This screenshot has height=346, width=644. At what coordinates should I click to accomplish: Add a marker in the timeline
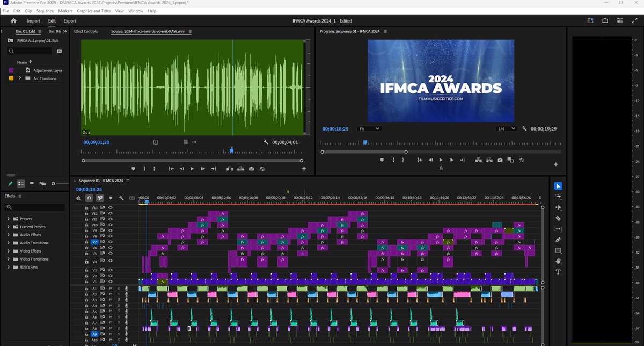111,198
